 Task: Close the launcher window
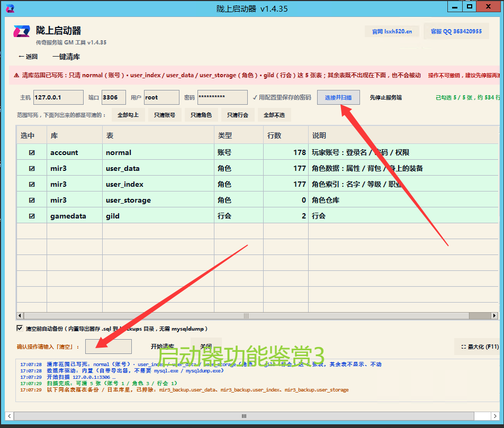(x=488, y=7)
